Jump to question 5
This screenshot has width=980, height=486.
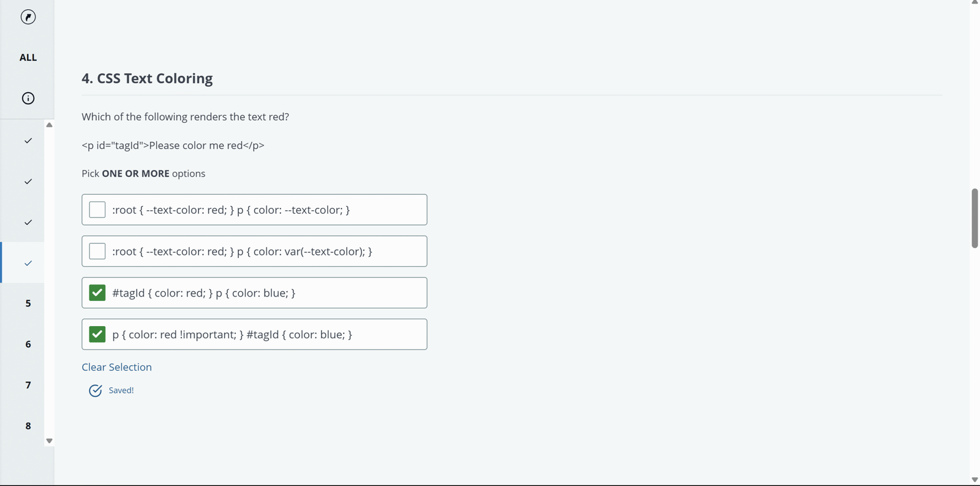click(x=28, y=303)
